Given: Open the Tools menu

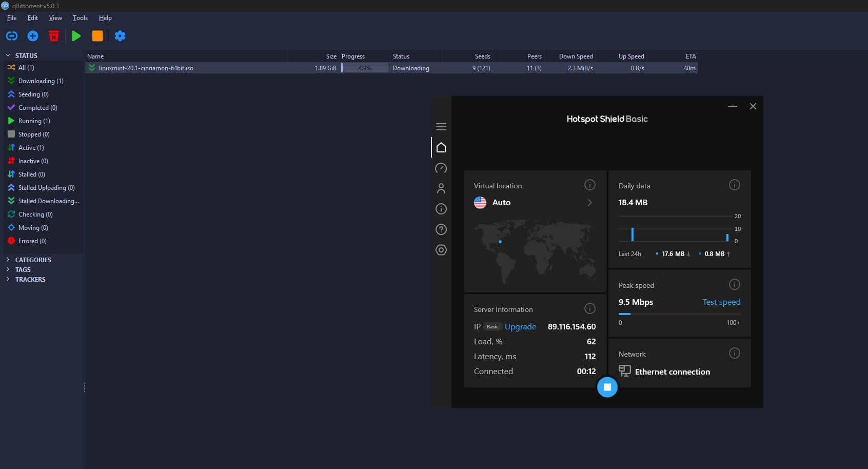Looking at the screenshot, I should pos(80,18).
